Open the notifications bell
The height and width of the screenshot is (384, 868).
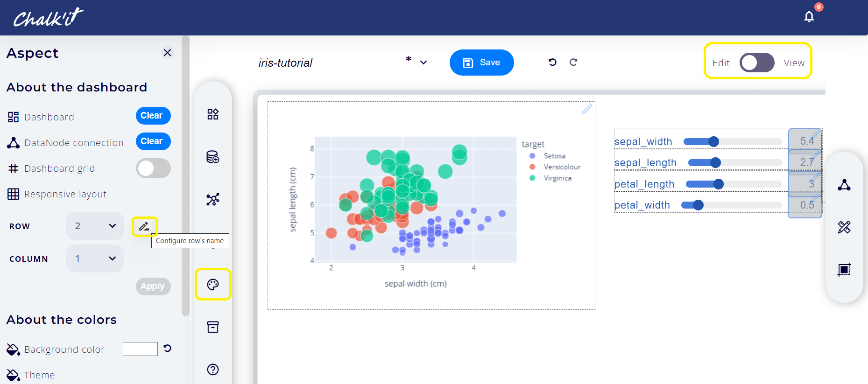pos(809,17)
